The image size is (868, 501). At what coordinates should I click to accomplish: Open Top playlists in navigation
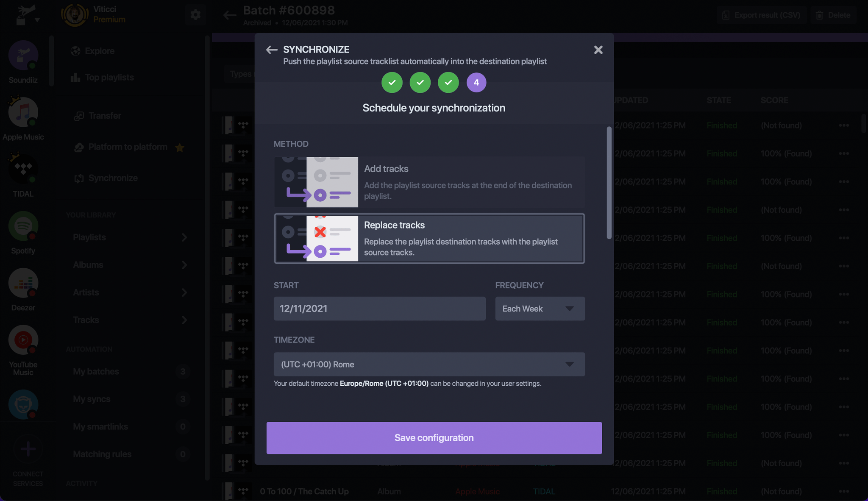pyautogui.click(x=102, y=77)
